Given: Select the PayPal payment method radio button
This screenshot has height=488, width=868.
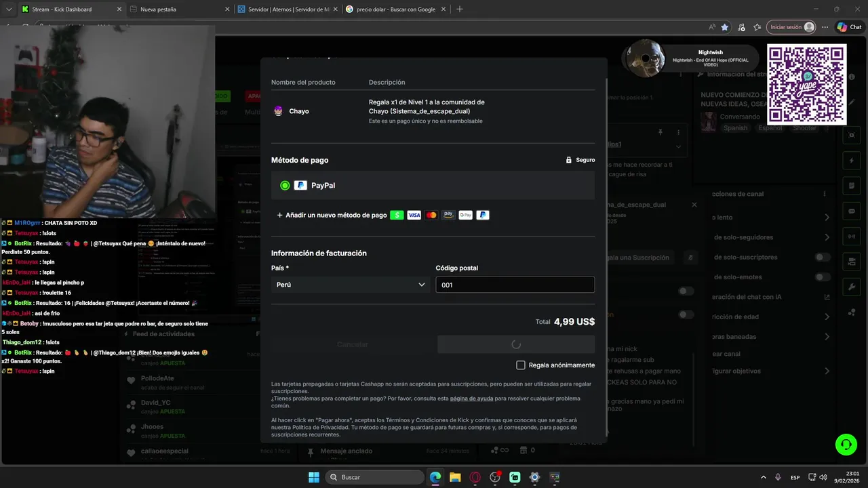Looking at the screenshot, I should (x=285, y=185).
